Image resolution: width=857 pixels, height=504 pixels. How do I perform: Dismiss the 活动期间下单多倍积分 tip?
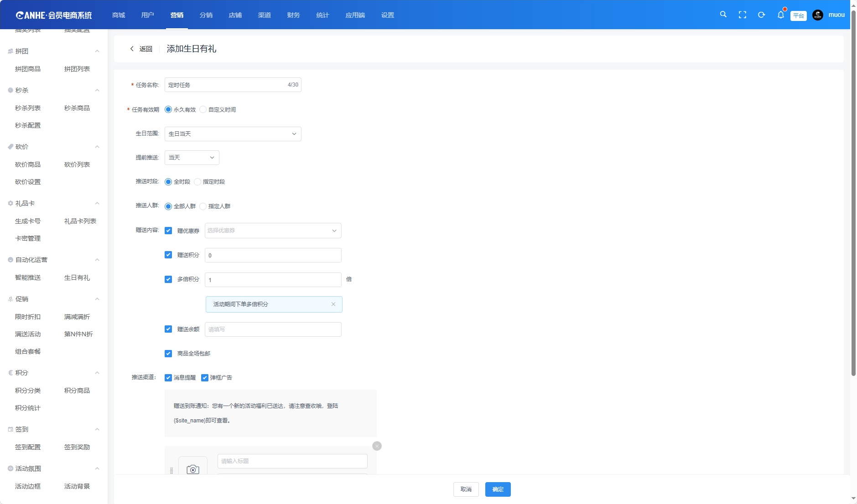[x=333, y=304]
